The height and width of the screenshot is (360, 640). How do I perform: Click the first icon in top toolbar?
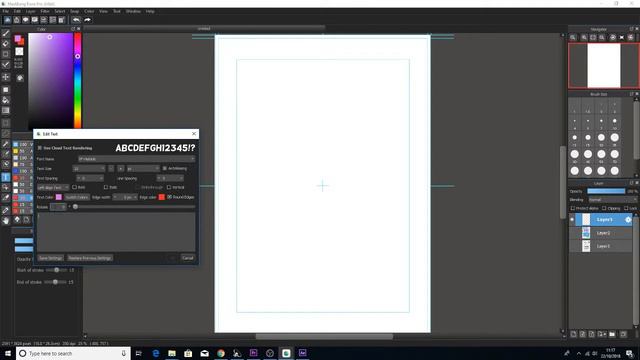point(7,20)
